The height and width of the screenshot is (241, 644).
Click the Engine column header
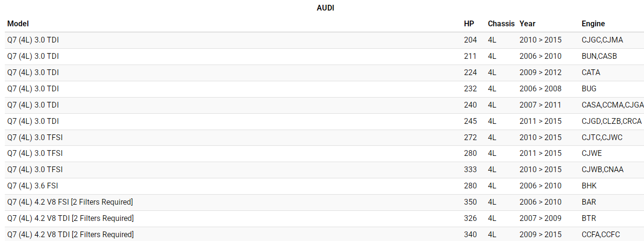(x=593, y=23)
